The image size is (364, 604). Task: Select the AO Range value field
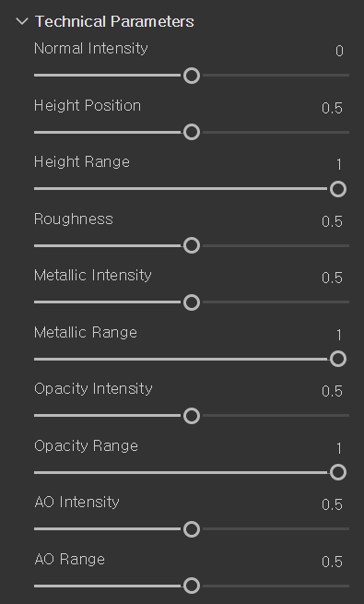pyautogui.click(x=332, y=562)
